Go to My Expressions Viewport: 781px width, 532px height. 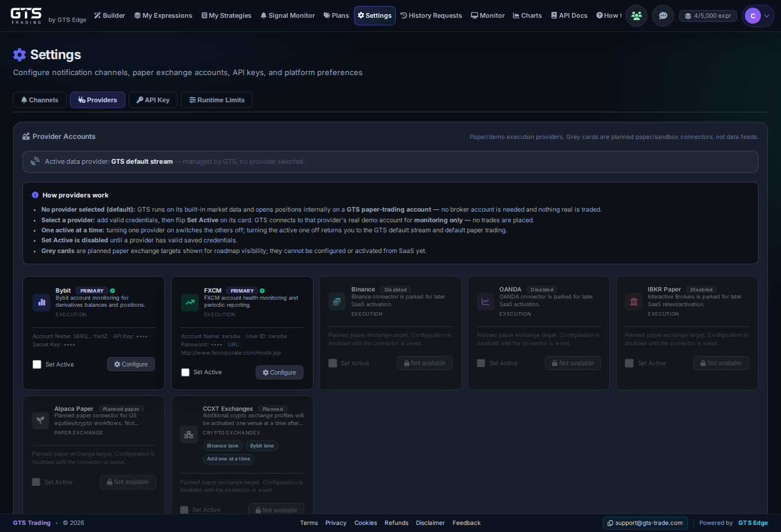click(x=163, y=15)
